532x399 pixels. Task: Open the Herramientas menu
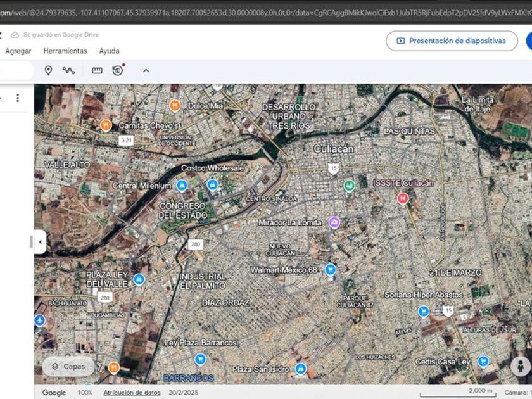pos(65,51)
